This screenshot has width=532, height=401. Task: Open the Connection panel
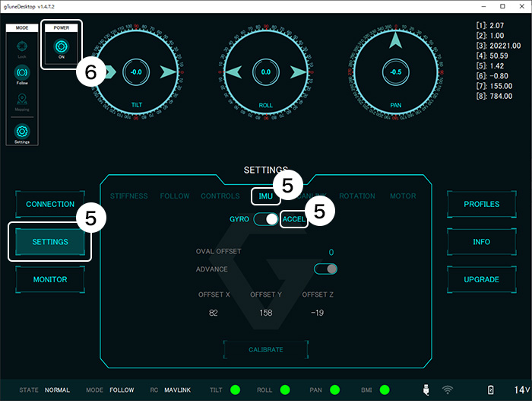[x=50, y=205]
